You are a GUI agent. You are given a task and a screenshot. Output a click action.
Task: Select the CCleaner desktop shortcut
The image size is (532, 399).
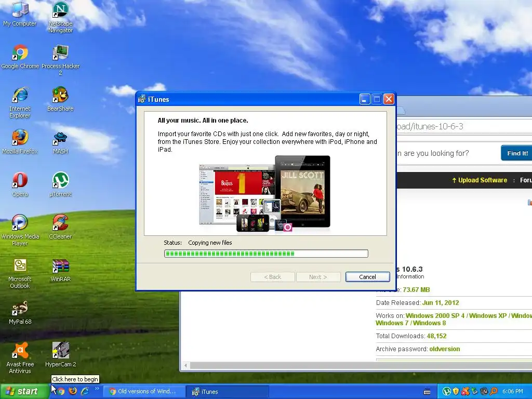[x=60, y=227]
